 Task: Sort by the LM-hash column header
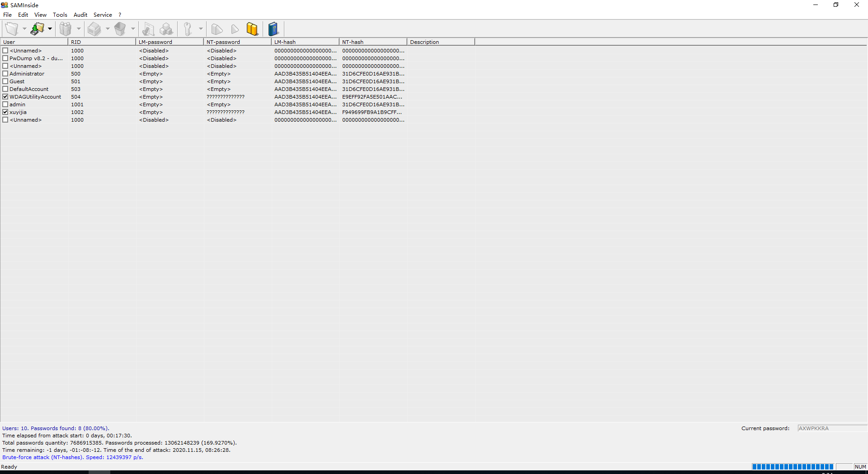(305, 42)
